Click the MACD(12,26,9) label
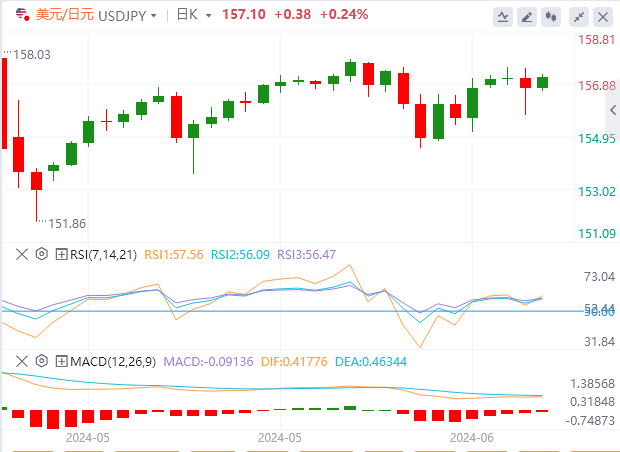The width and height of the screenshot is (620, 452). (113, 362)
